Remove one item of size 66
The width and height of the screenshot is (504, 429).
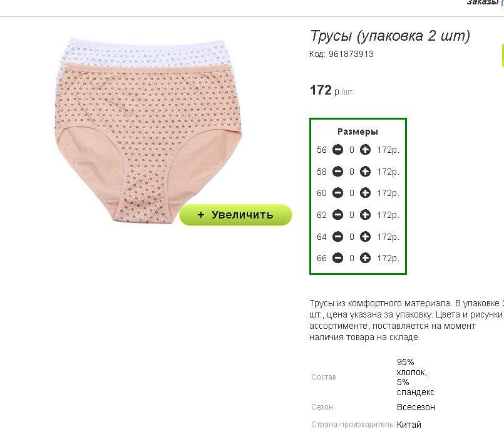(337, 258)
